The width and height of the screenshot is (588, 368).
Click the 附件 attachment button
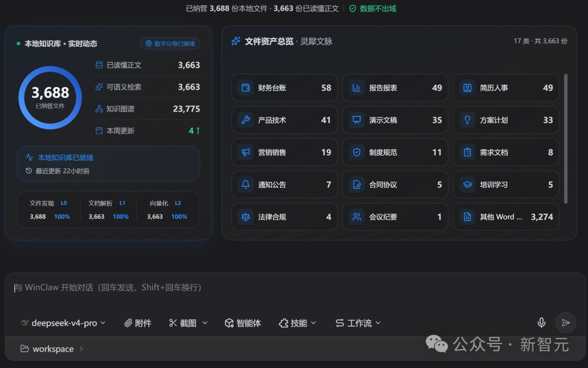click(138, 323)
